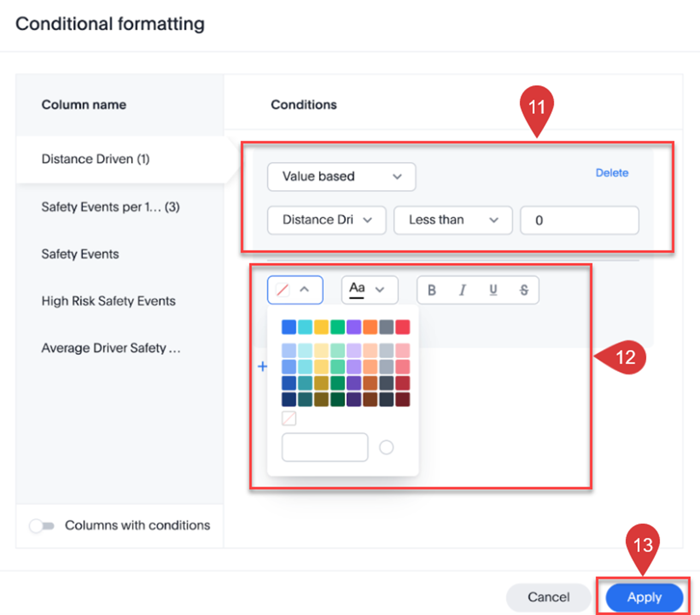
Task: Toggle Columns with conditions switch
Action: (x=42, y=526)
